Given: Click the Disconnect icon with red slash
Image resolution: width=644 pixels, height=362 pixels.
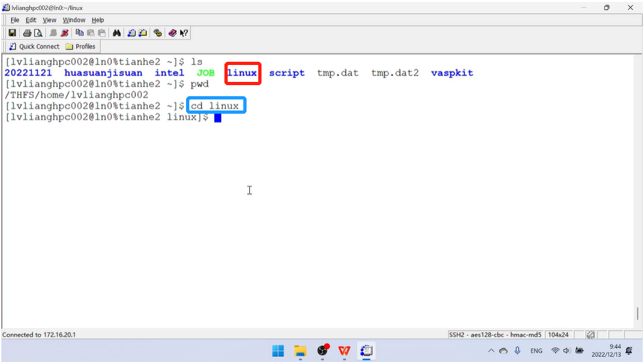Looking at the screenshot, I should (64, 33).
